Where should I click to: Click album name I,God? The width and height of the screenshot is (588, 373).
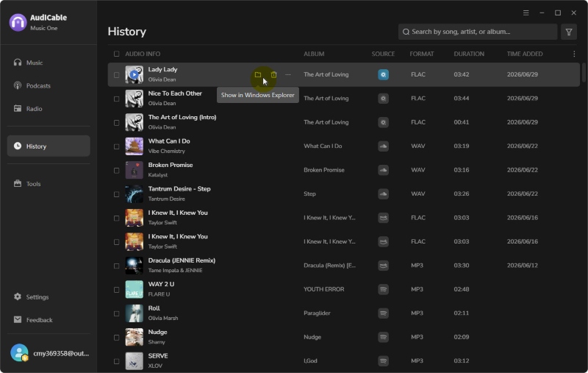(x=310, y=361)
